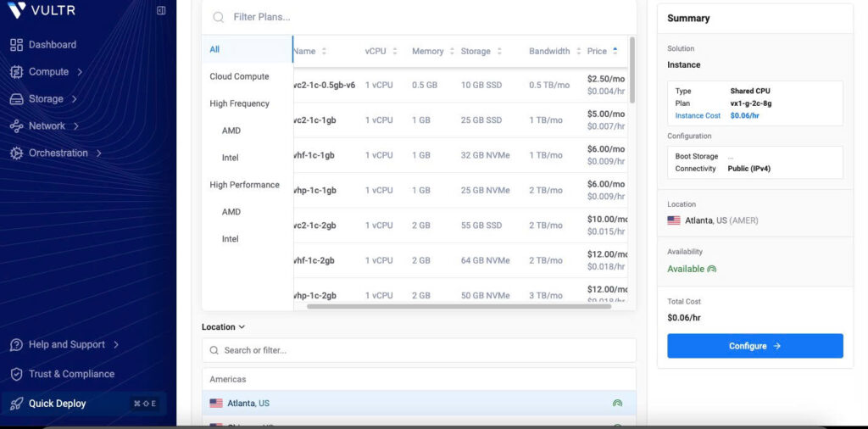Click the US flag in Summary location
This screenshot has width=868, height=429.
[x=674, y=220]
